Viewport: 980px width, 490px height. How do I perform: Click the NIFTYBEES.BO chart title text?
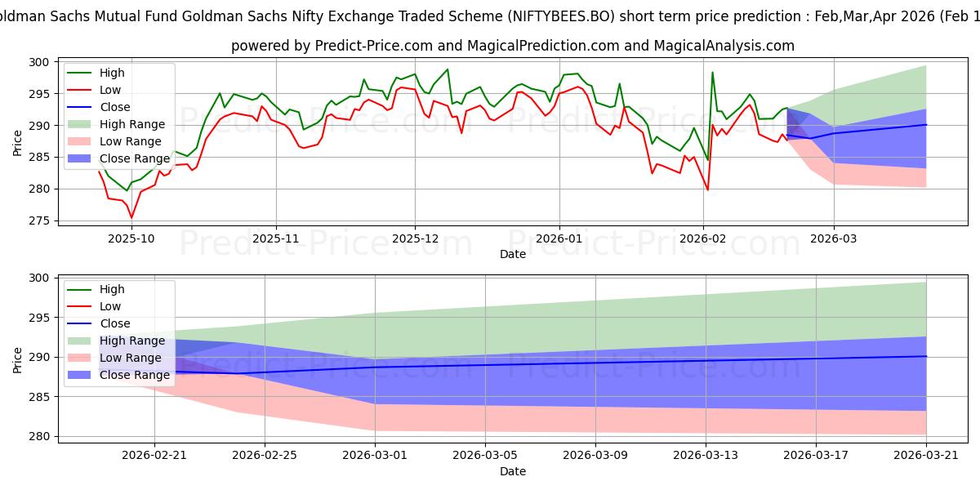click(490, 16)
